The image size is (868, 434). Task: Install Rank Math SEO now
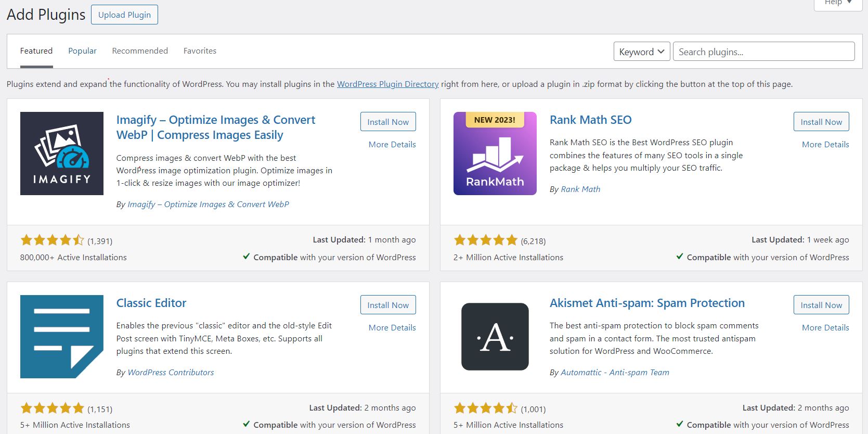click(x=821, y=122)
